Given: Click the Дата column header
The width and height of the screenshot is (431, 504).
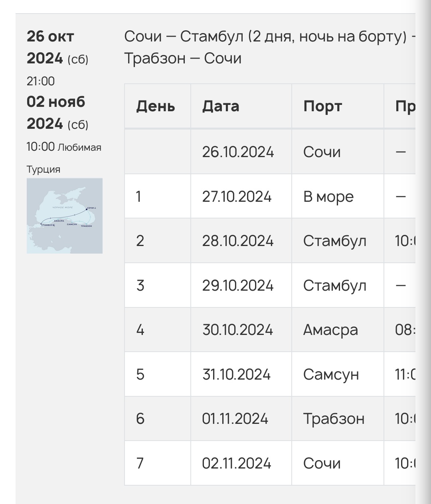Looking at the screenshot, I should [221, 106].
